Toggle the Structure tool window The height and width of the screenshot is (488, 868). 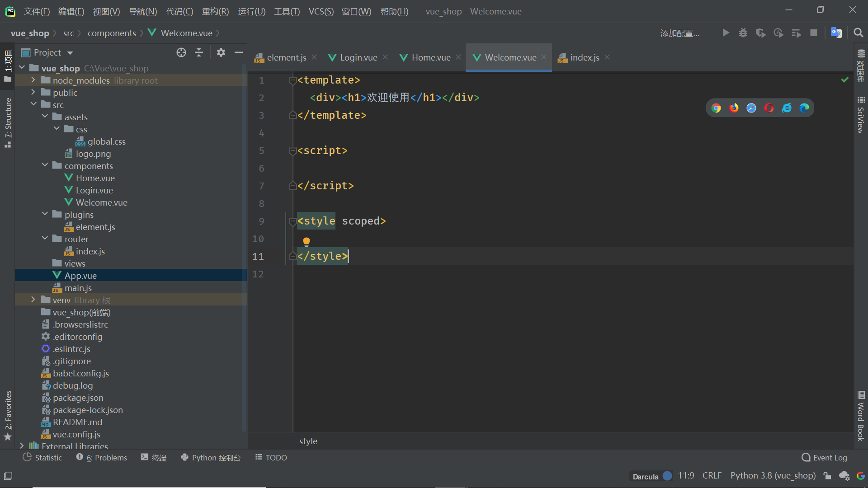click(x=8, y=122)
